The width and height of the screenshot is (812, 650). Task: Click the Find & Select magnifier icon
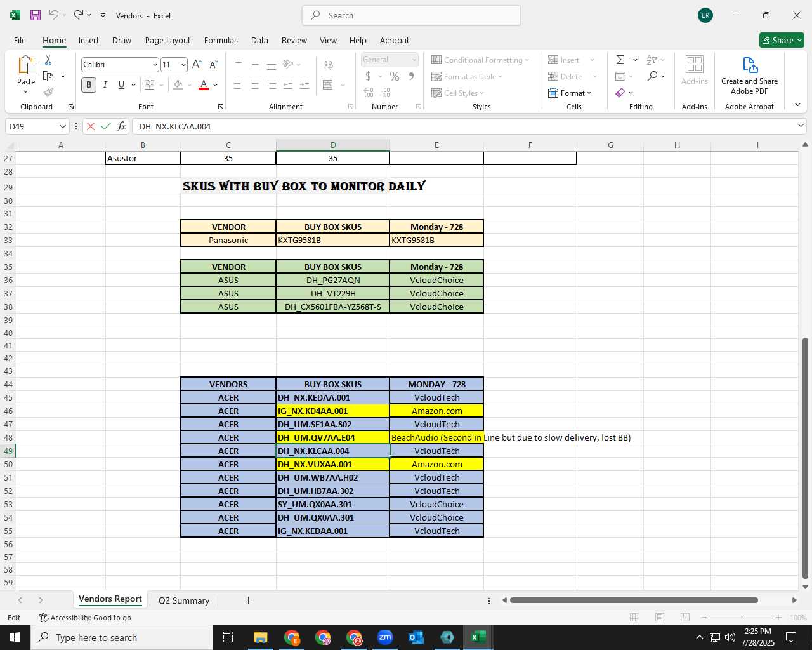652,76
